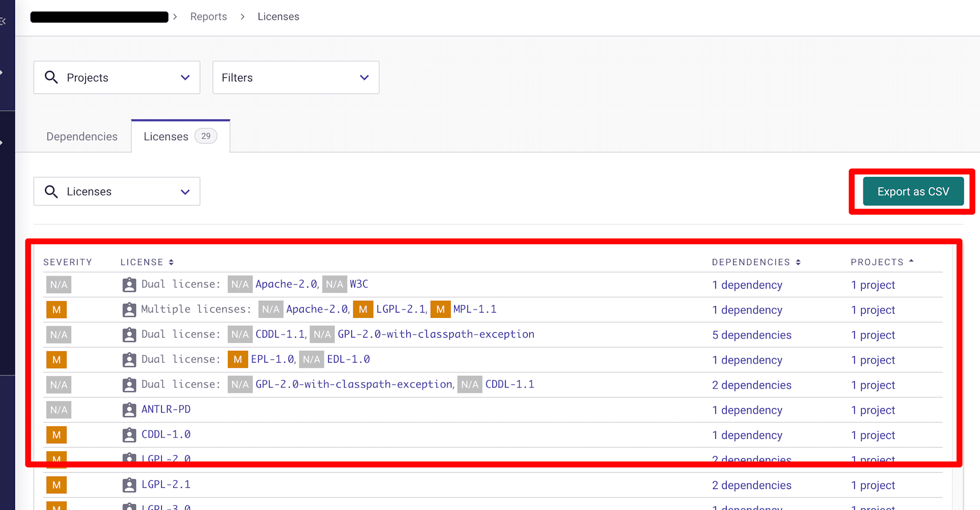
Task: Open the EPL-1.0 license link
Action: pos(272,359)
